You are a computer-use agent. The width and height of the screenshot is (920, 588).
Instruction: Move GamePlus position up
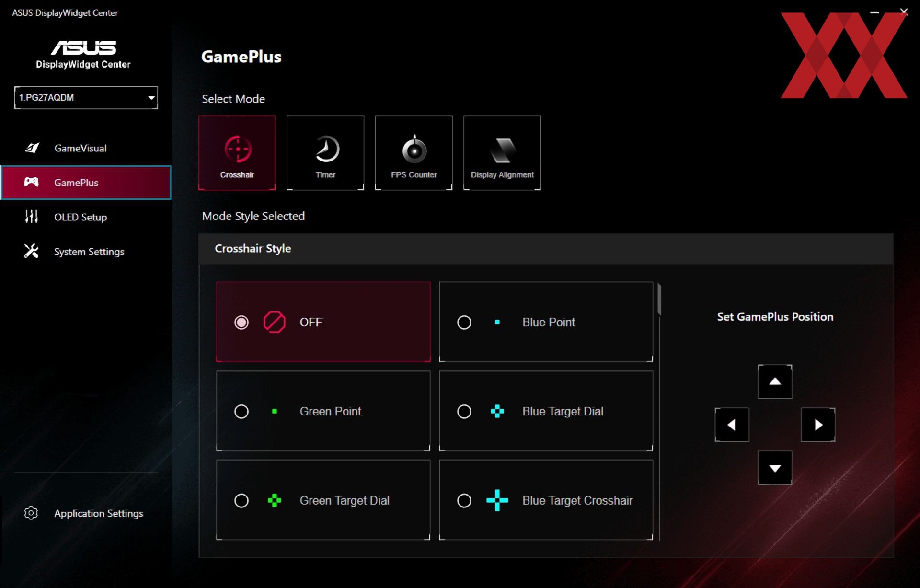pyautogui.click(x=775, y=381)
